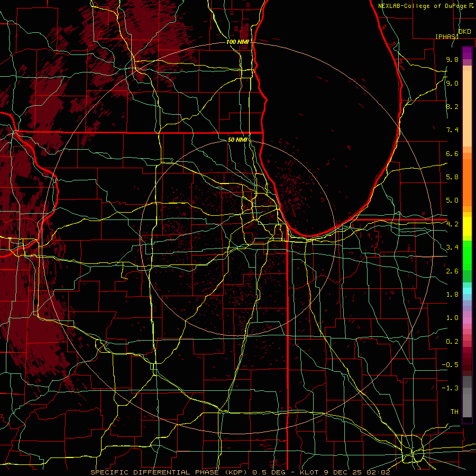Click the 7.4 scale value

[452, 130]
